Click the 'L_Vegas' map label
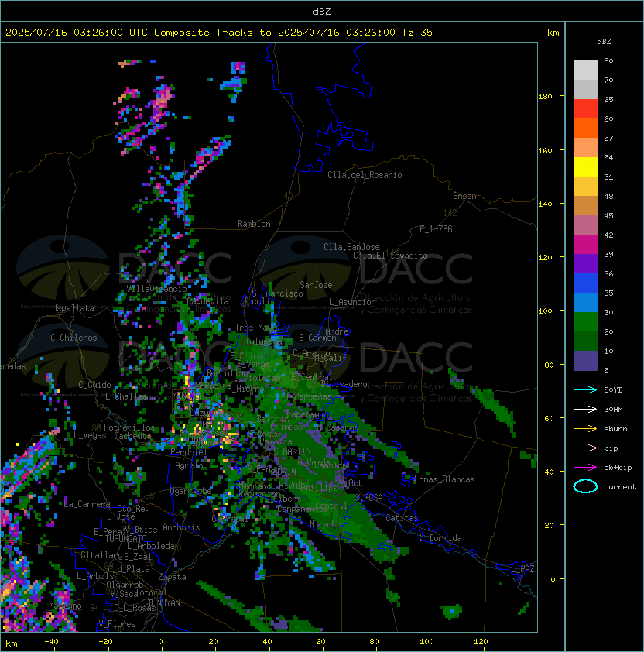Image resolution: width=644 pixels, height=652 pixels. coord(90,435)
